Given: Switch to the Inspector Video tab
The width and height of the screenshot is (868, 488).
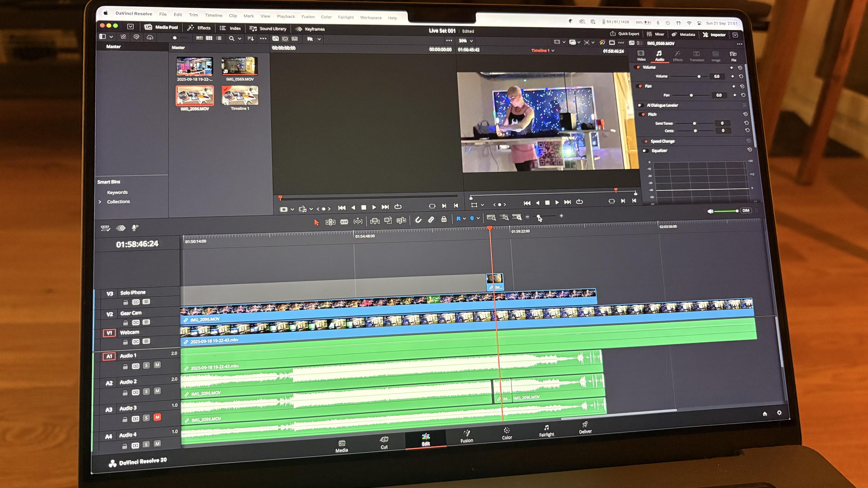Looking at the screenshot, I should 641,56.
